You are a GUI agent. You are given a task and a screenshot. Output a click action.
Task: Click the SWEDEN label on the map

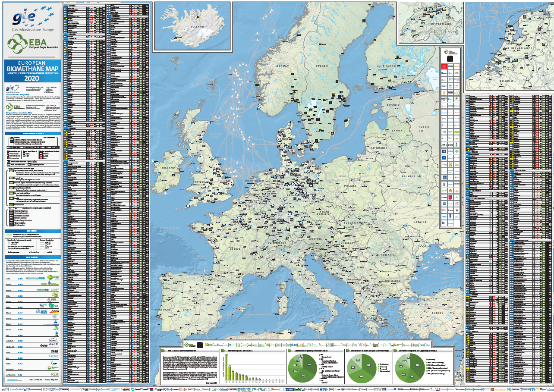(x=321, y=66)
